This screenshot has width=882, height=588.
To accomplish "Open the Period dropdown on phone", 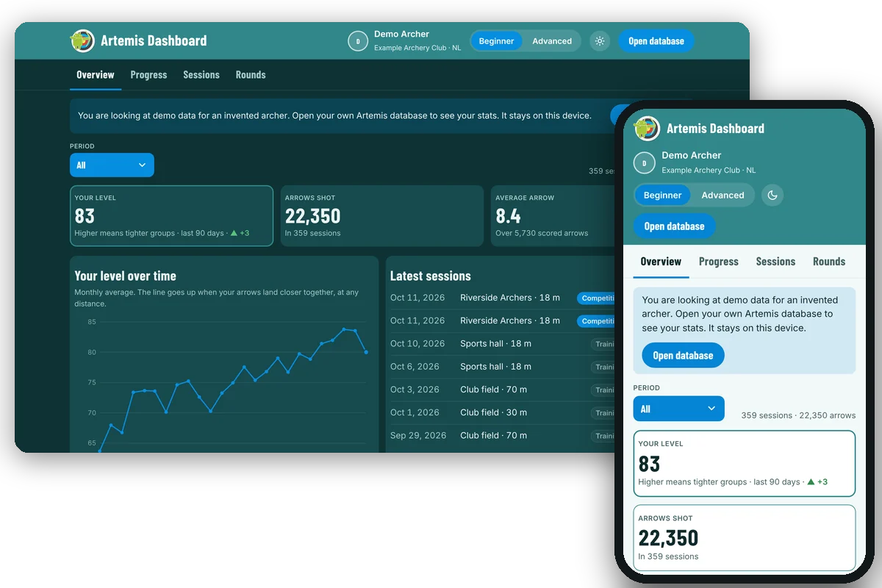I will 678,409.
